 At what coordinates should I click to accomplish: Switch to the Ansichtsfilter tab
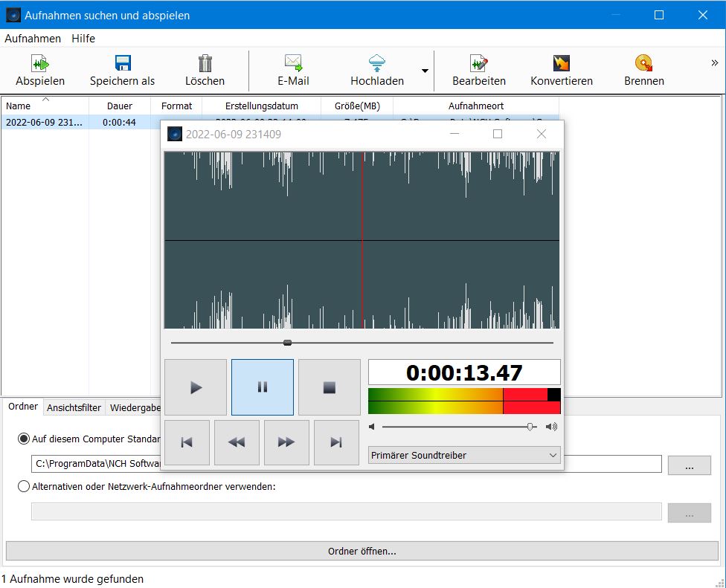coord(74,407)
